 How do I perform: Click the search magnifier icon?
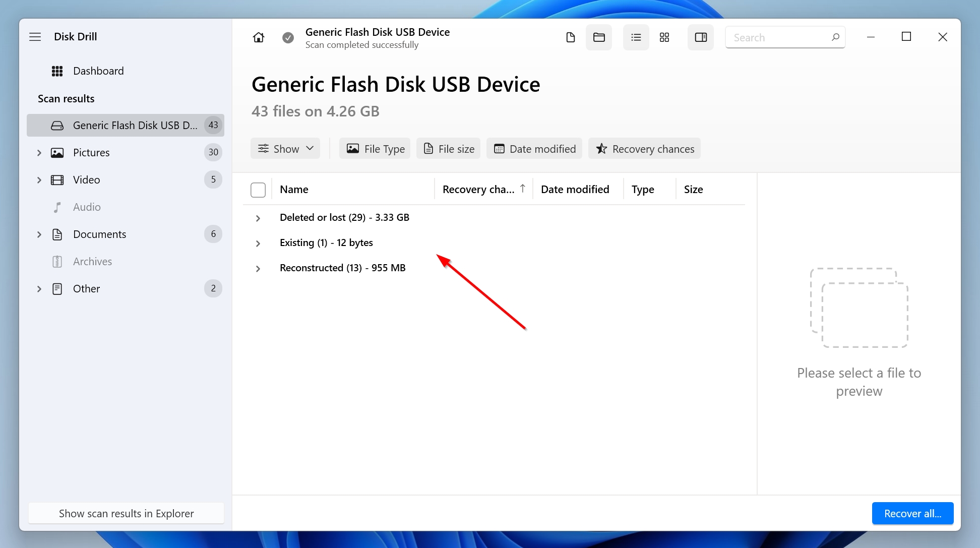pyautogui.click(x=835, y=37)
